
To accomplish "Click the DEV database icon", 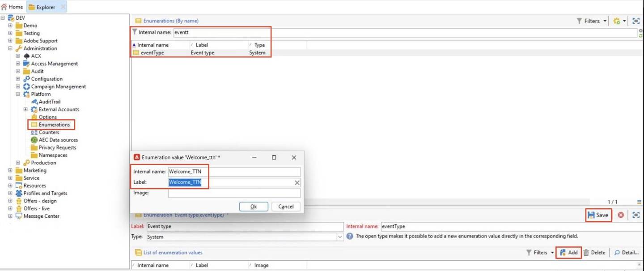I will pyautogui.click(x=11, y=18).
